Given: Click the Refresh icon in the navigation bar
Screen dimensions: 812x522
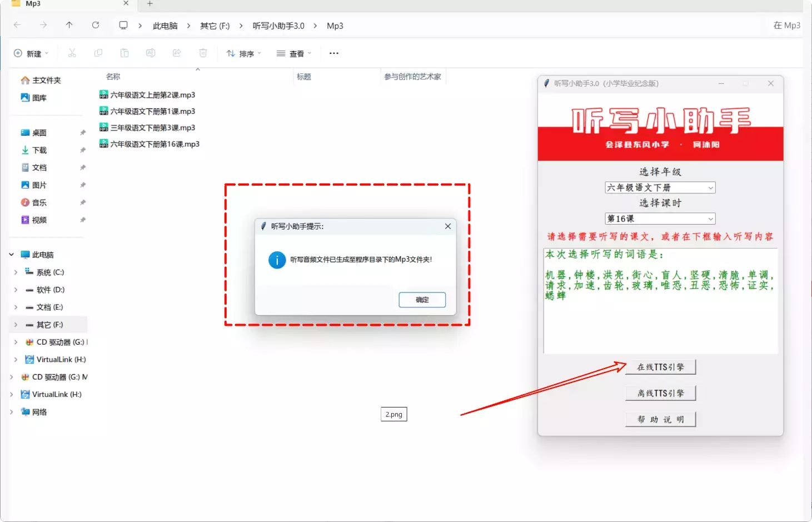Looking at the screenshot, I should [95, 25].
